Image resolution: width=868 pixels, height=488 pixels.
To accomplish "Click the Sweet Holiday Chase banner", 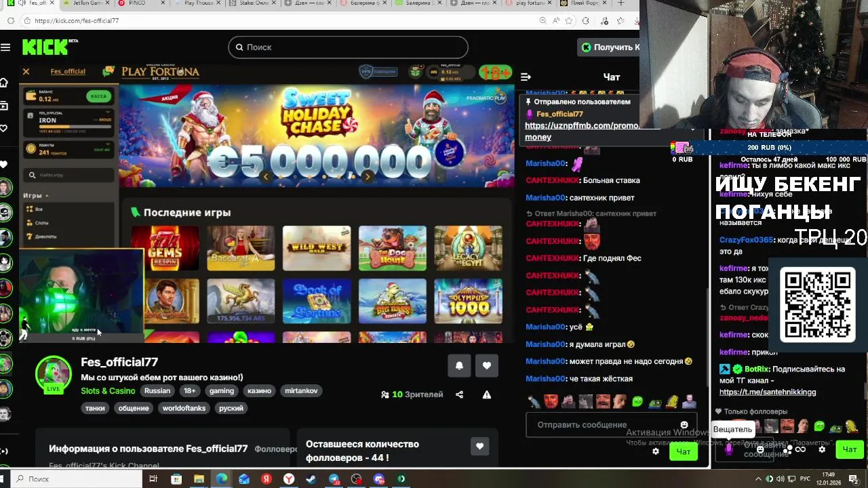I will point(317,136).
